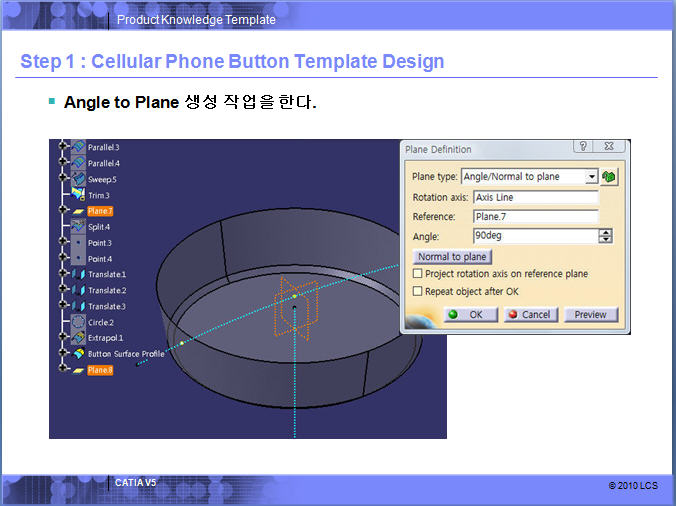Viewport: 676px width, 506px height.
Task: Select Plane.7 in the specification tree
Action: tap(100, 211)
